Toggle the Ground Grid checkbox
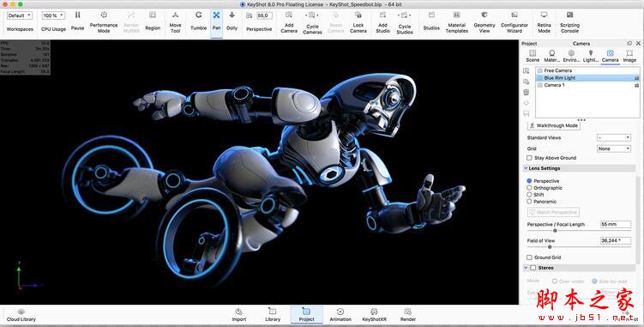This screenshot has width=644, height=327. tap(529, 257)
